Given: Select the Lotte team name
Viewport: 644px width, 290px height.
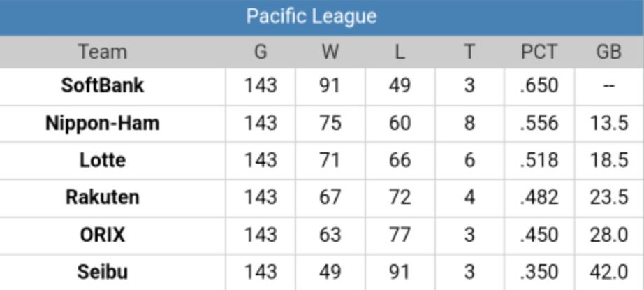Looking at the screenshot, I should pyautogui.click(x=103, y=160).
